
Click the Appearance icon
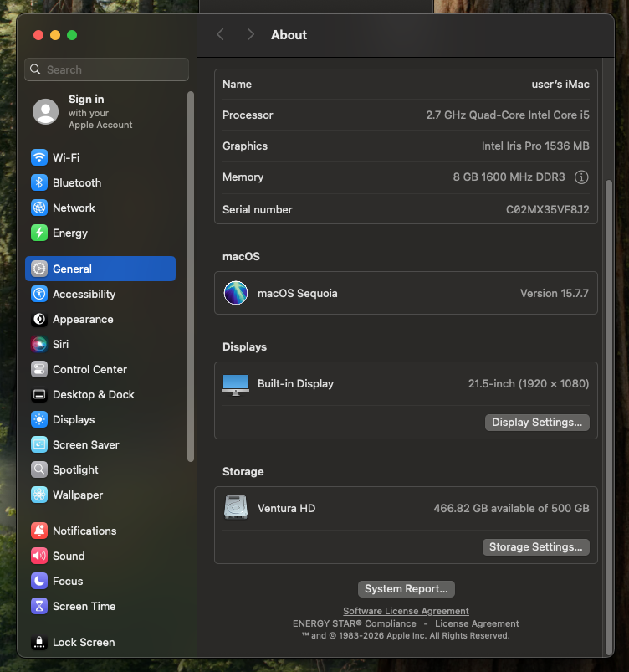39,320
